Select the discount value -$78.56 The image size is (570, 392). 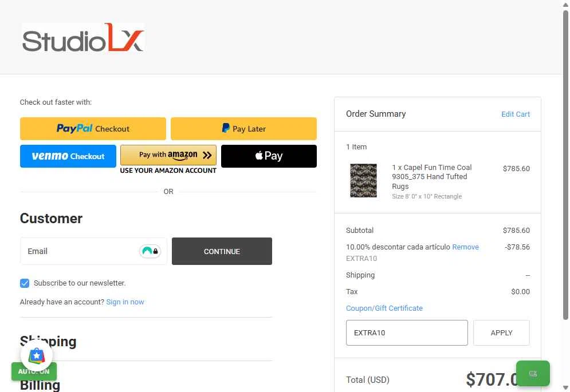coord(517,247)
